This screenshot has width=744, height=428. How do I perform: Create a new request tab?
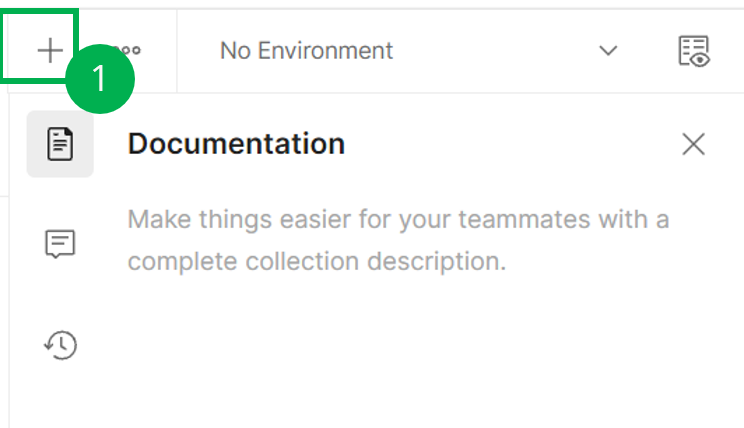click(50, 50)
